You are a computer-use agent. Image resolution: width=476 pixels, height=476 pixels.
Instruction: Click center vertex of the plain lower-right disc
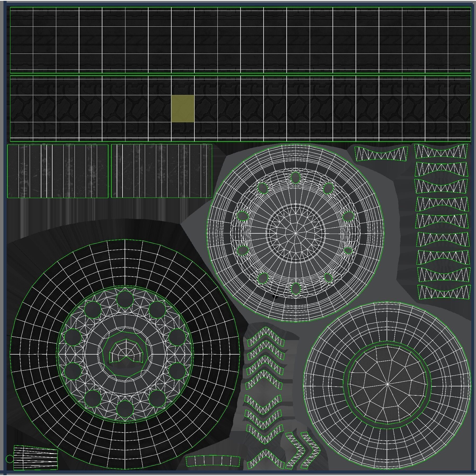point(387,384)
